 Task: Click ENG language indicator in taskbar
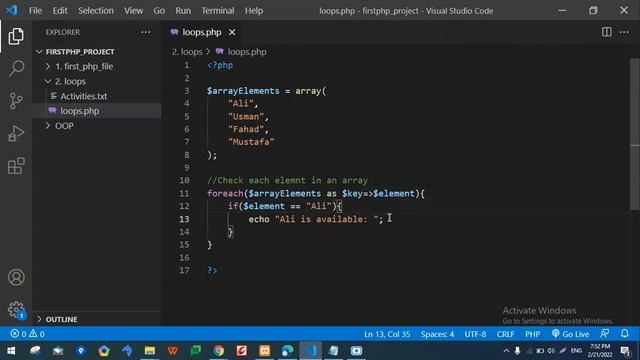576,351
